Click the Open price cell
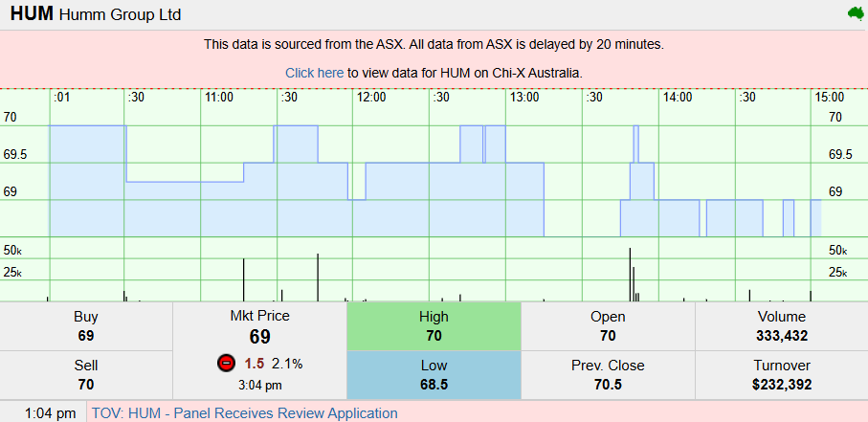The height and width of the screenshot is (422, 868). [608, 326]
